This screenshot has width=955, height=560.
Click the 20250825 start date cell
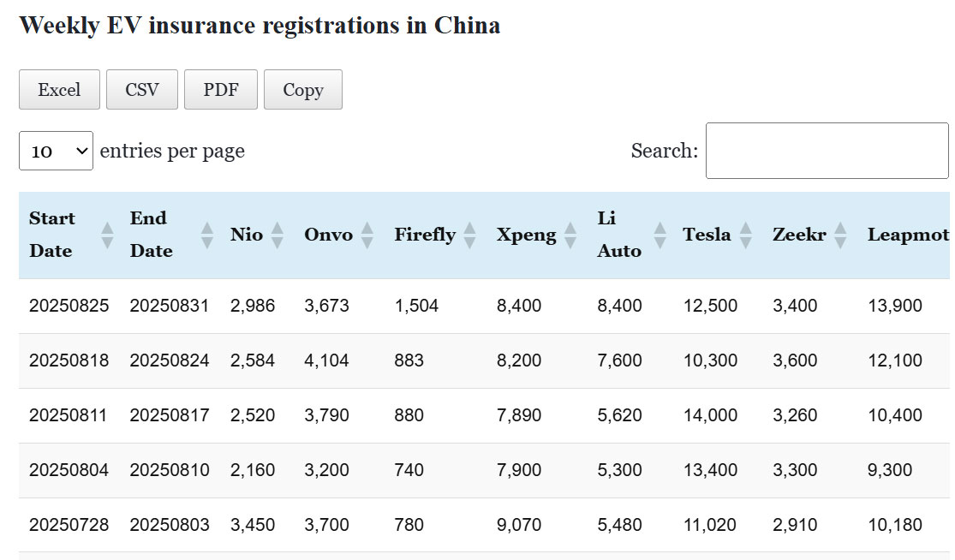pyautogui.click(x=69, y=306)
